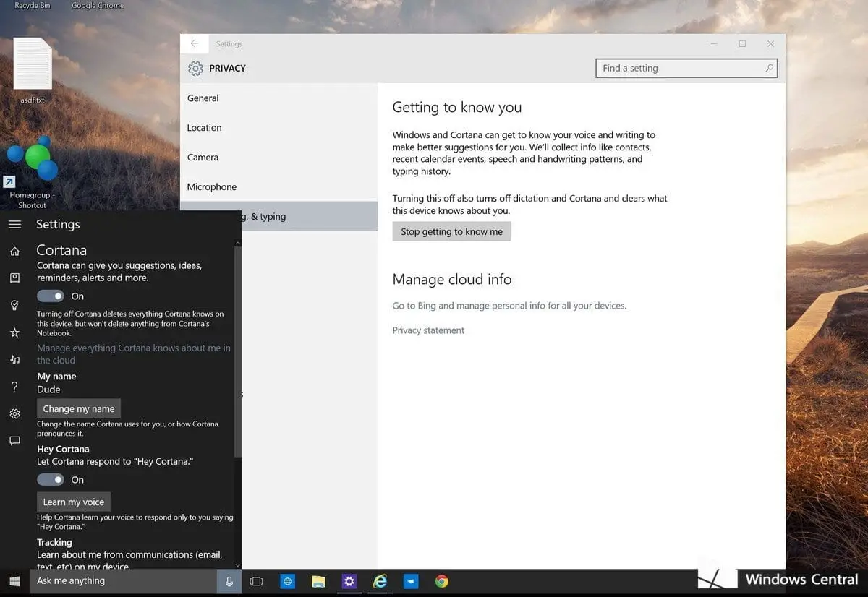868x597 pixels.
Task: Open Cortana Music search icon
Action: coord(14,359)
